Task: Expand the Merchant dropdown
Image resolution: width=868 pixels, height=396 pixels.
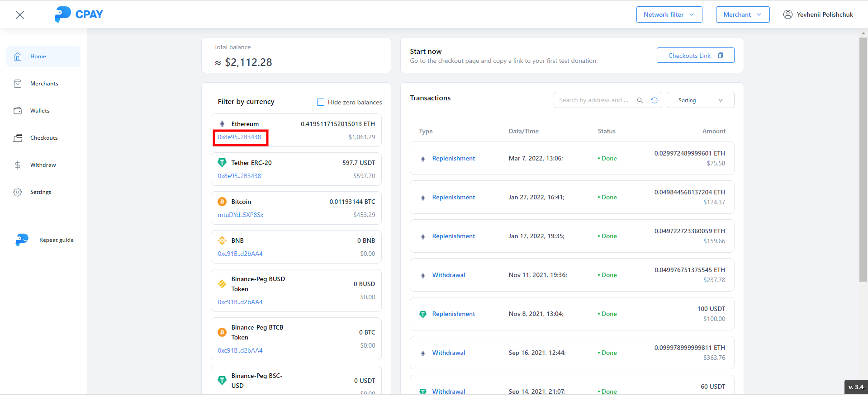Action: click(x=742, y=14)
